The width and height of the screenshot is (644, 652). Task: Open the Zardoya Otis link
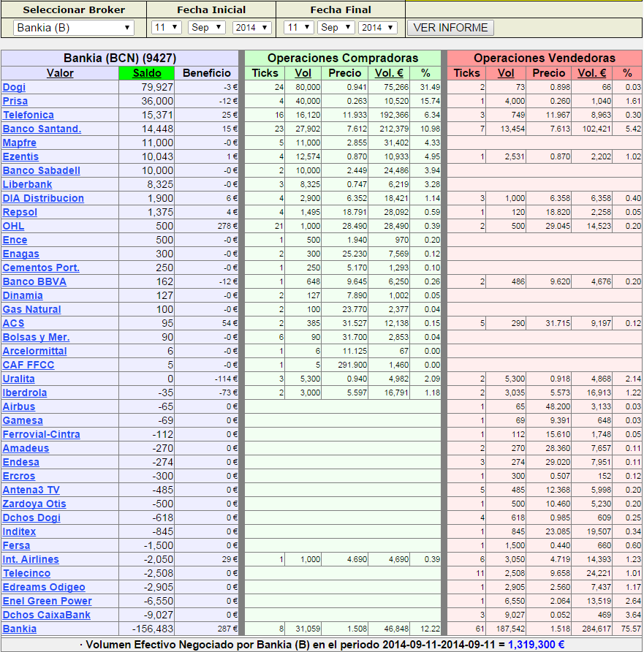tap(34, 504)
